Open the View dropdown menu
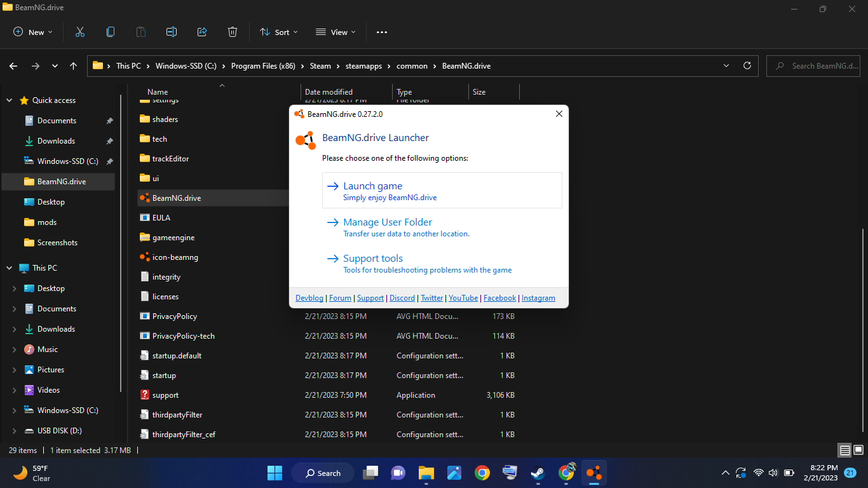 (336, 32)
